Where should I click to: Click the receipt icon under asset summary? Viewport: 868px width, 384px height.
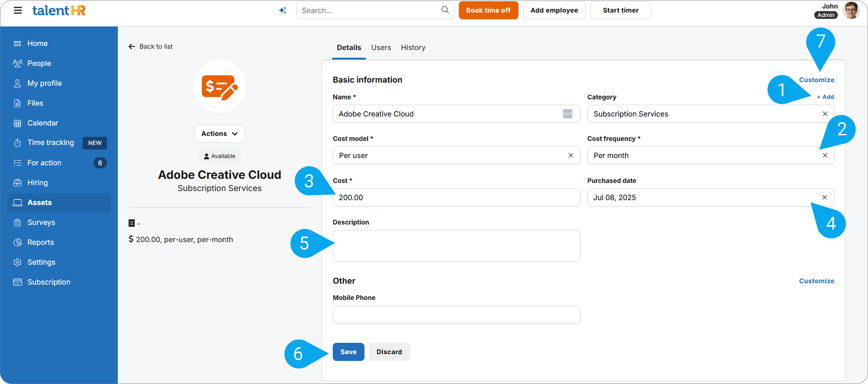132,223
